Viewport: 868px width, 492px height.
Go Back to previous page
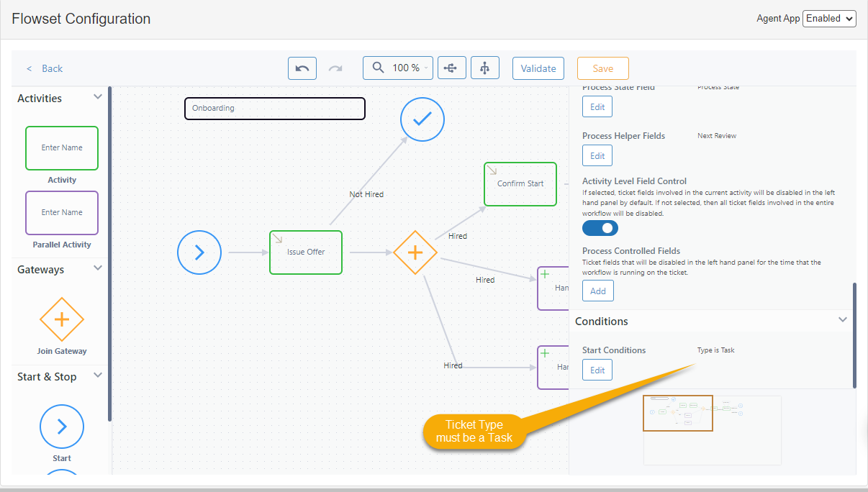45,68
